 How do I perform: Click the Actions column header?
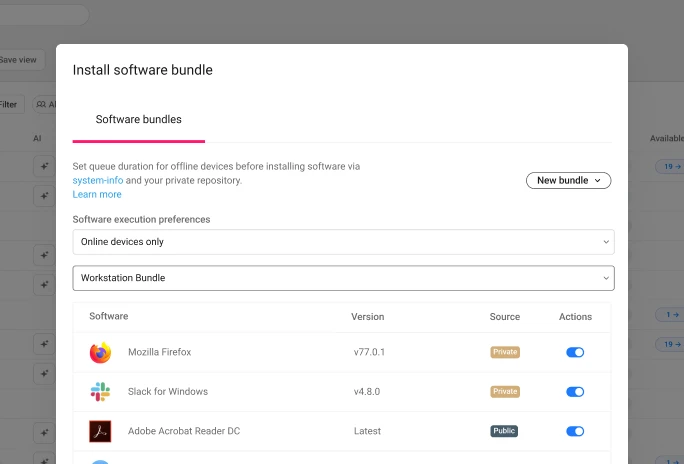tap(575, 317)
